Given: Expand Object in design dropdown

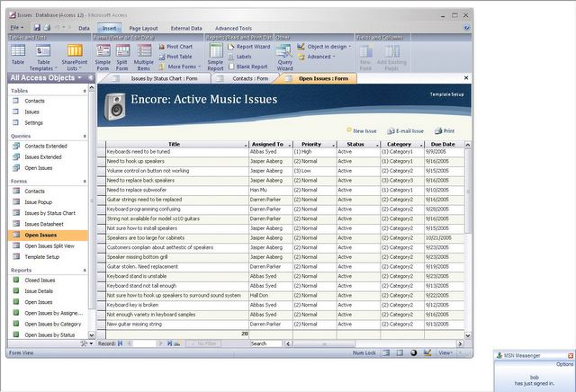Looking at the screenshot, I should click(324, 47).
